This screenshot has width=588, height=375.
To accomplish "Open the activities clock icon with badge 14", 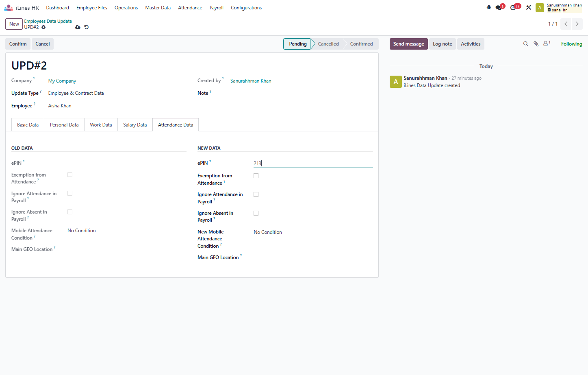I will pyautogui.click(x=515, y=7).
